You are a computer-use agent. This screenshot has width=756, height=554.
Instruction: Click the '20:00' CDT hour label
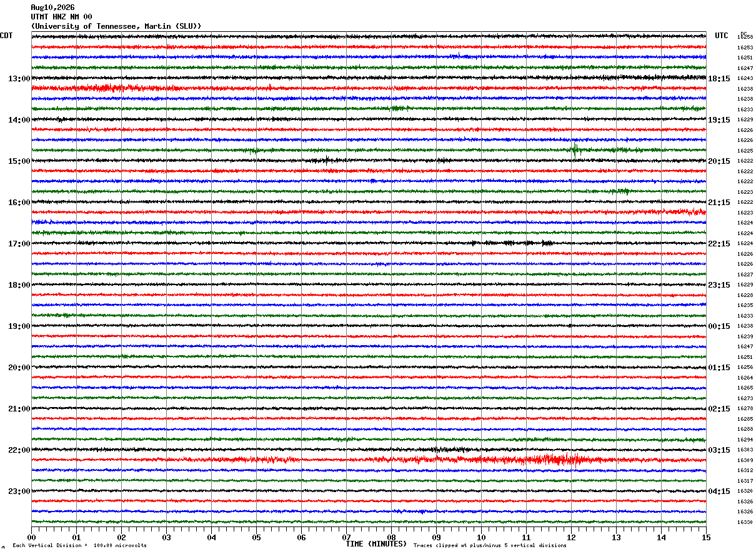pos(19,368)
